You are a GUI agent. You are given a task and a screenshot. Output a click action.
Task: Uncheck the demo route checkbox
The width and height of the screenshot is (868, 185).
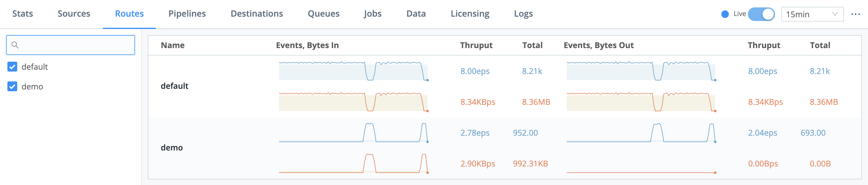click(12, 86)
